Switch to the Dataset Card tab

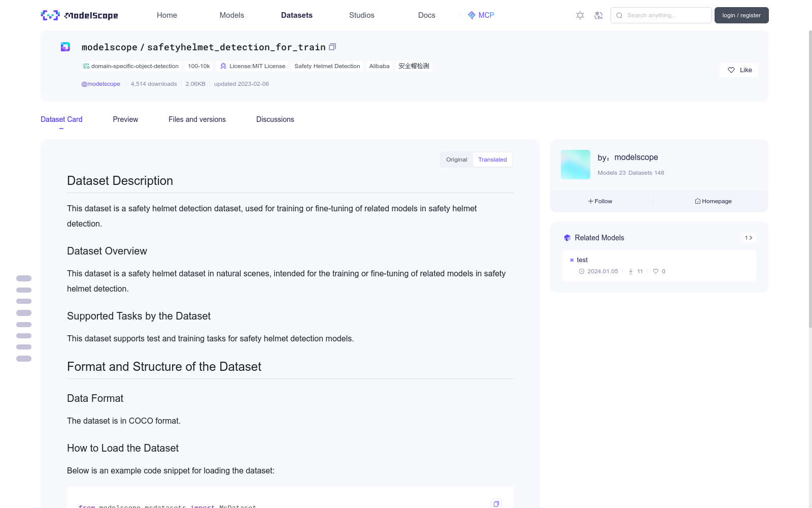[61, 119]
